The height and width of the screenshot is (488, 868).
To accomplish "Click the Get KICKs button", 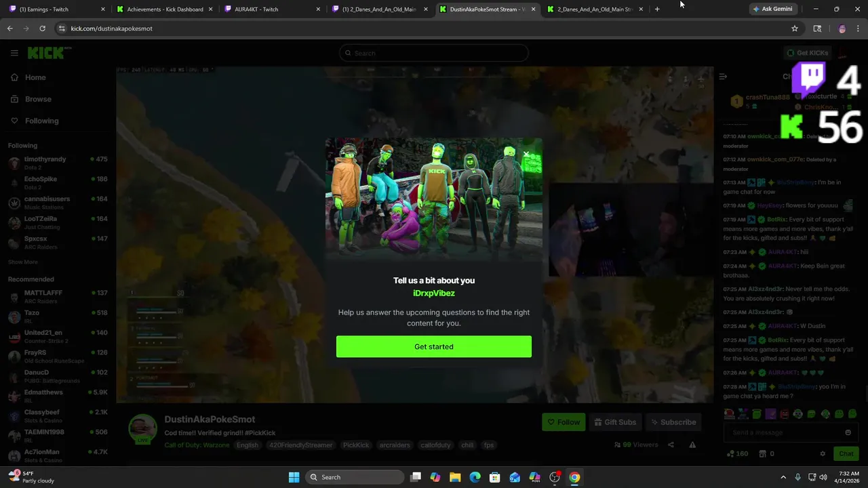I will tap(808, 53).
